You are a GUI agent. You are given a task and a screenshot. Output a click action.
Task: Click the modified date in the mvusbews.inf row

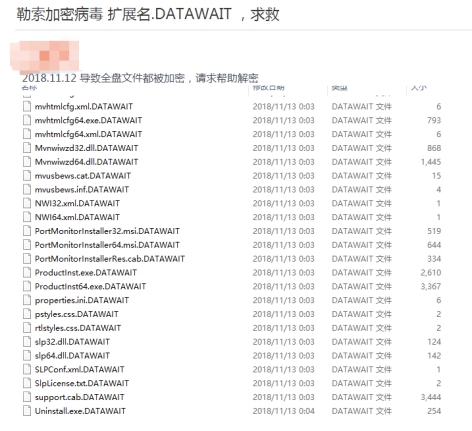click(x=283, y=189)
